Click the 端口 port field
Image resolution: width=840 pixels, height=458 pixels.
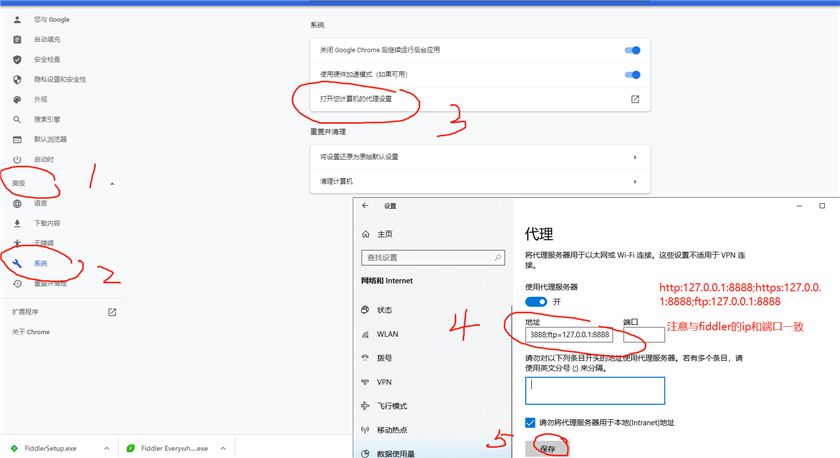(644, 335)
